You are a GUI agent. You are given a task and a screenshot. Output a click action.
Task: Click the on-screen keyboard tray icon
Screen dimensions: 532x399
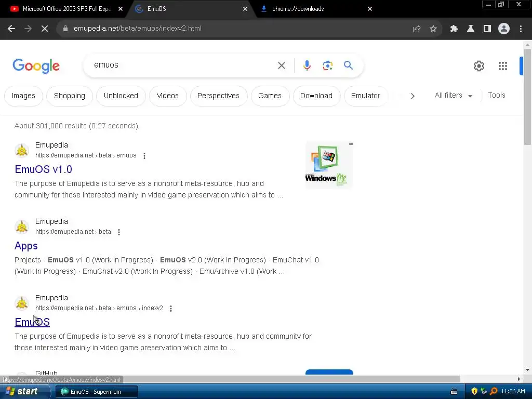coord(454,392)
